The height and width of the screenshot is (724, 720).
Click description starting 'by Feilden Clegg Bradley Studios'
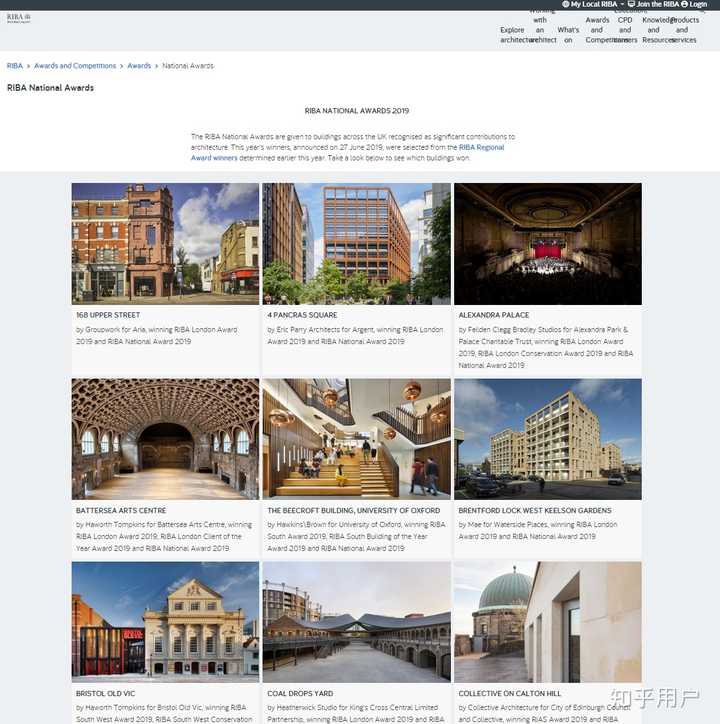pos(546,347)
